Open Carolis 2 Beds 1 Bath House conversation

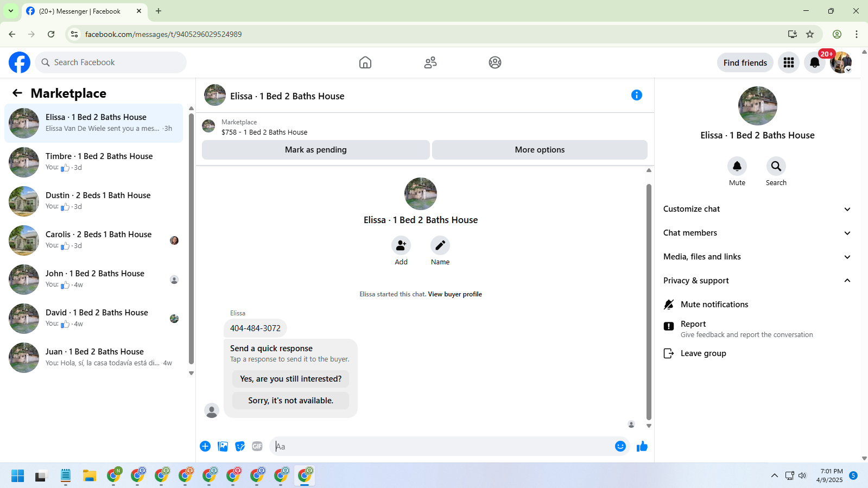(94, 240)
